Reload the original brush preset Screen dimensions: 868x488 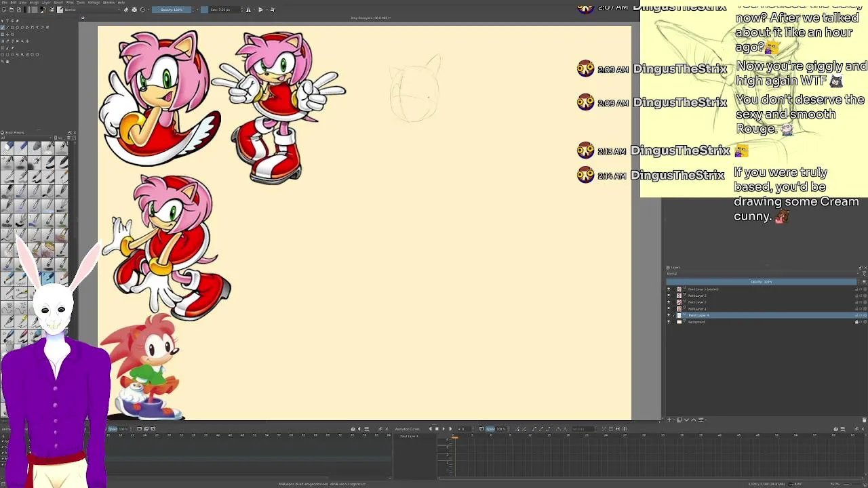pos(142,9)
